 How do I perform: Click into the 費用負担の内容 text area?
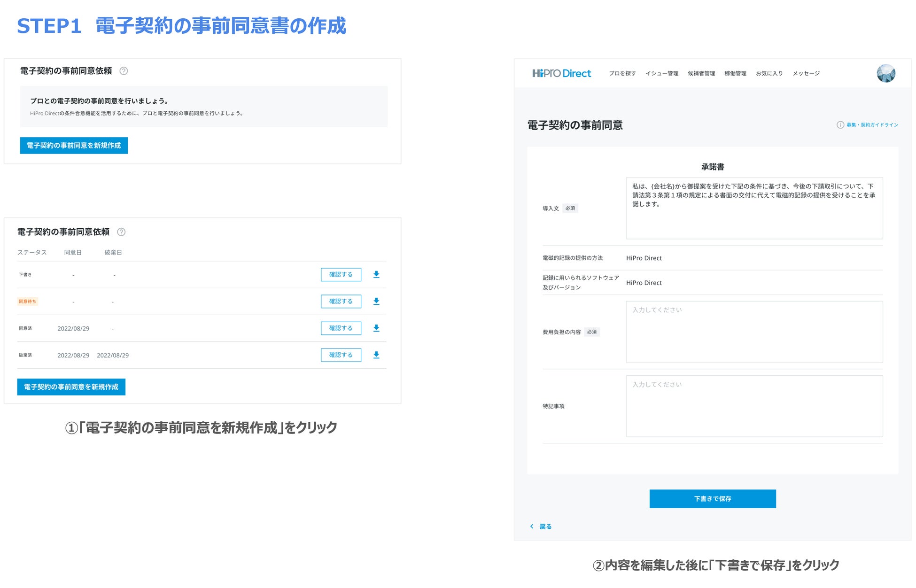coord(754,332)
